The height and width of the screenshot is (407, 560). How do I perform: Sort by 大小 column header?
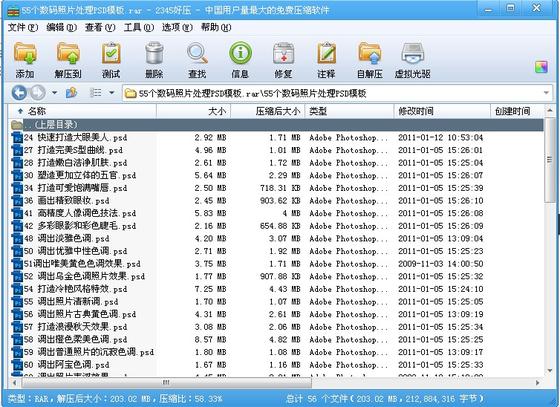[x=194, y=111]
